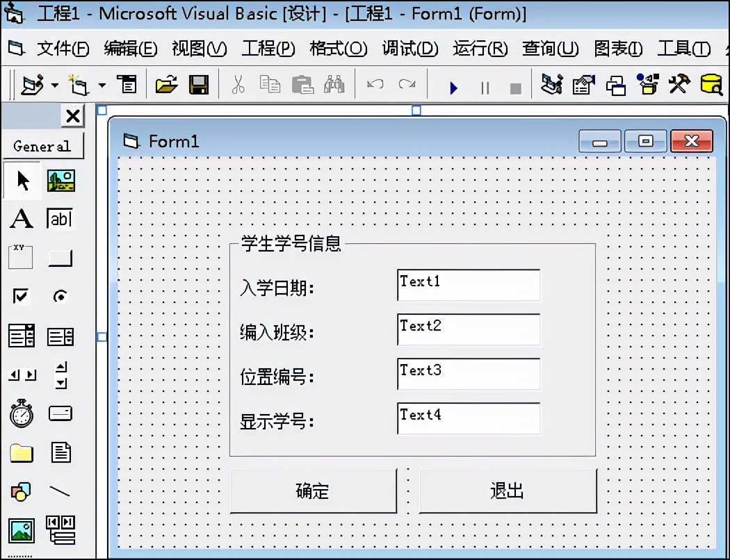Select the Timer control in the toolbox
The image size is (730, 560).
(x=21, y=413)
